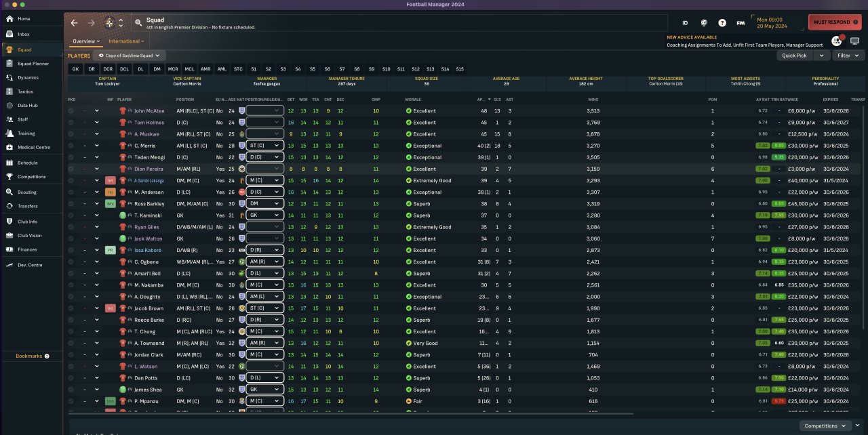
Task: Open search magnifier beside Squad title
Action: 138,23
